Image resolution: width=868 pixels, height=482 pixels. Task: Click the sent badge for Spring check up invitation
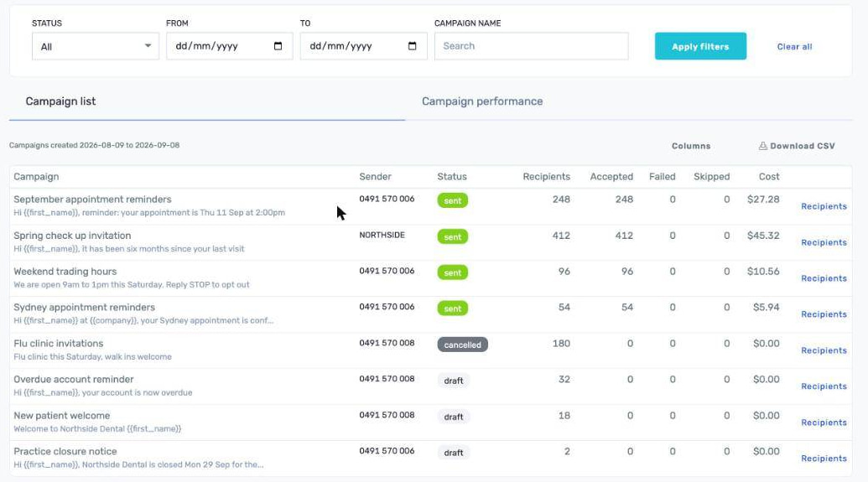(x=453, y=237)
